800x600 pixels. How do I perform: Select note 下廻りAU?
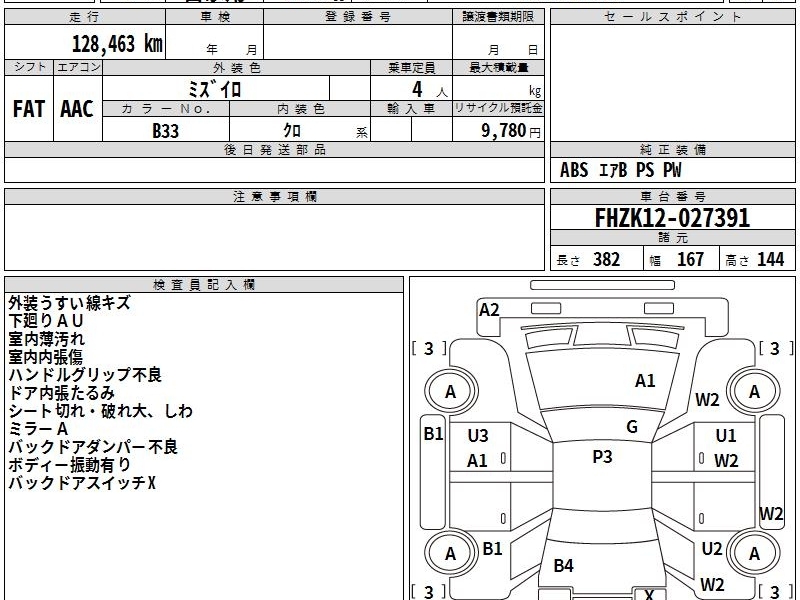click(46, 321)
